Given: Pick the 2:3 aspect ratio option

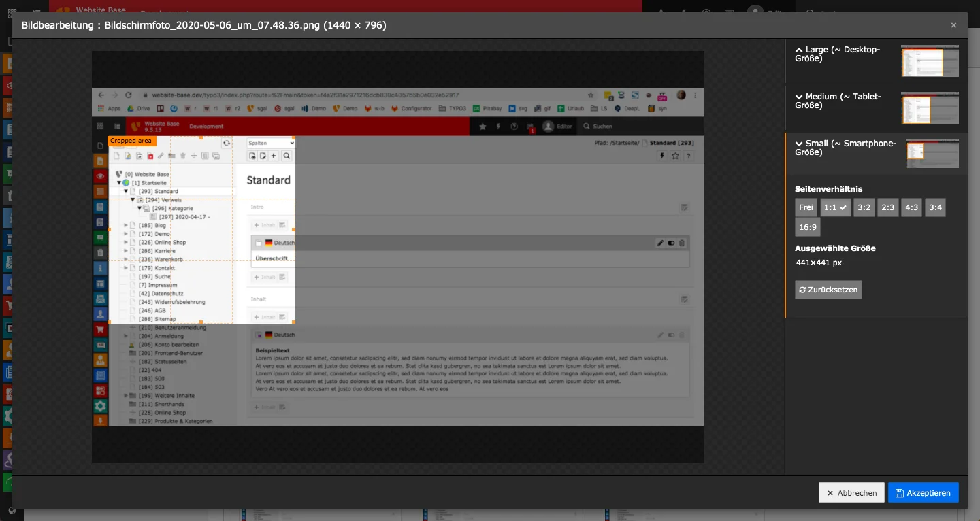Looking at the screenshot, I should (887, 207).
